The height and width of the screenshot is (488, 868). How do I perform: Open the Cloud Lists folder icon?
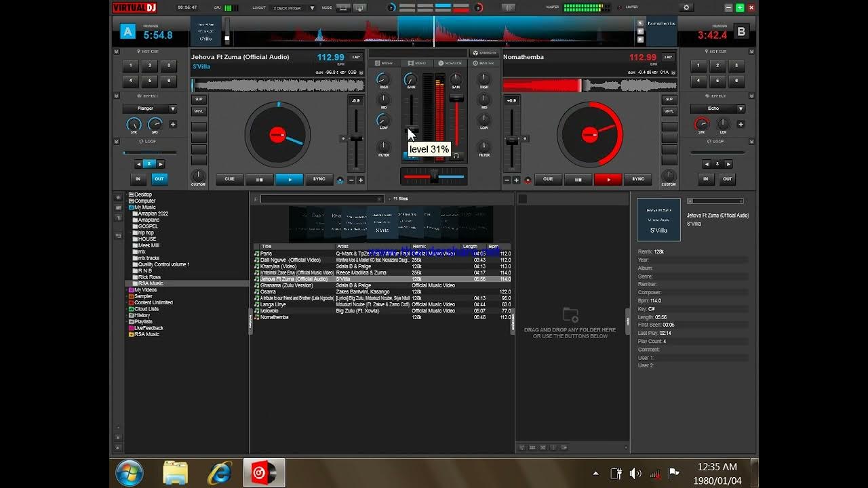pos(132,309)
